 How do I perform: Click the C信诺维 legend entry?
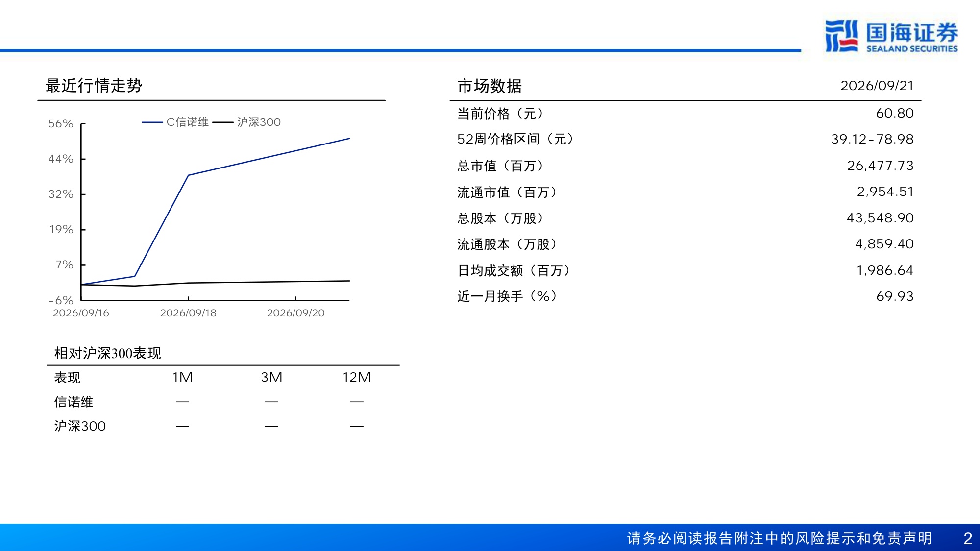[x=175, y=122]
